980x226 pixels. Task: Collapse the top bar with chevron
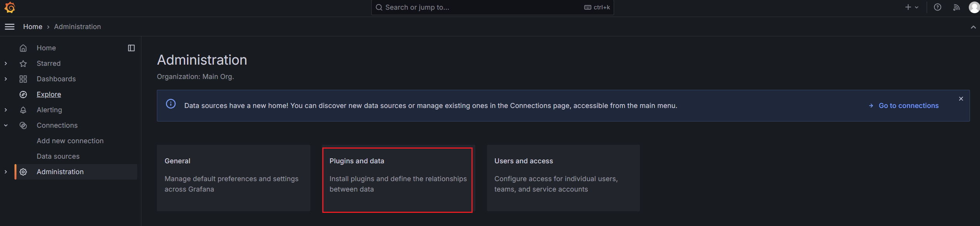[973, 27]
